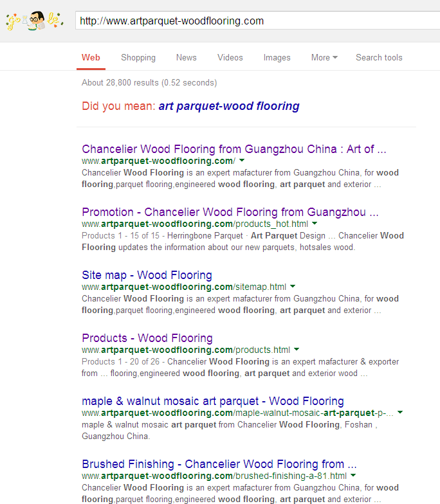
Task: Open 'maple & walnut mosaic art parquet' result
Action: 213,401
